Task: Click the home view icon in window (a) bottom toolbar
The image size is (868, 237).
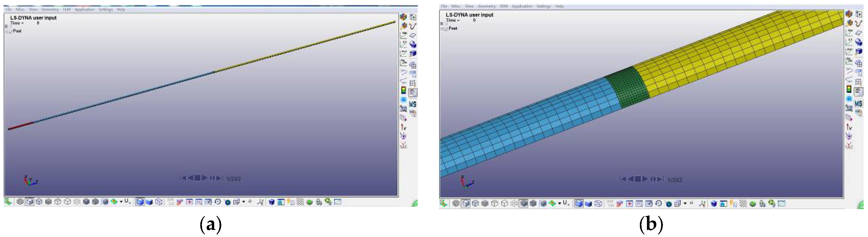Action: pyautogui.click(x=281, y=202)
